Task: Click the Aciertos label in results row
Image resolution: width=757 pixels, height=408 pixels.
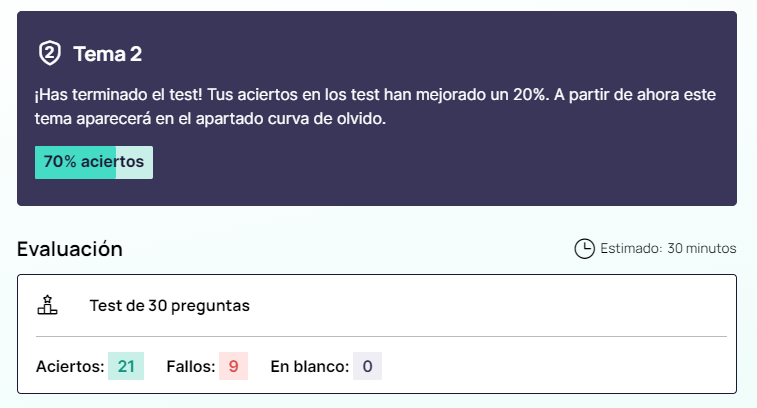Action: (70, 367)
